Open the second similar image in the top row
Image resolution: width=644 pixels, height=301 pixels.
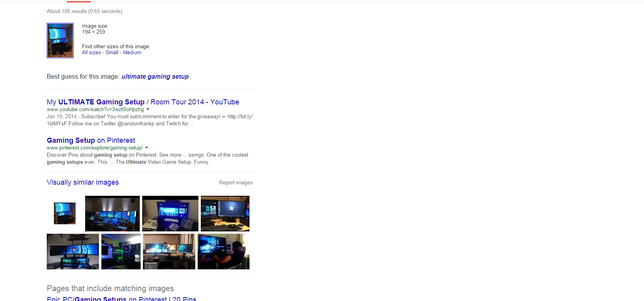(x=112, y=214)
